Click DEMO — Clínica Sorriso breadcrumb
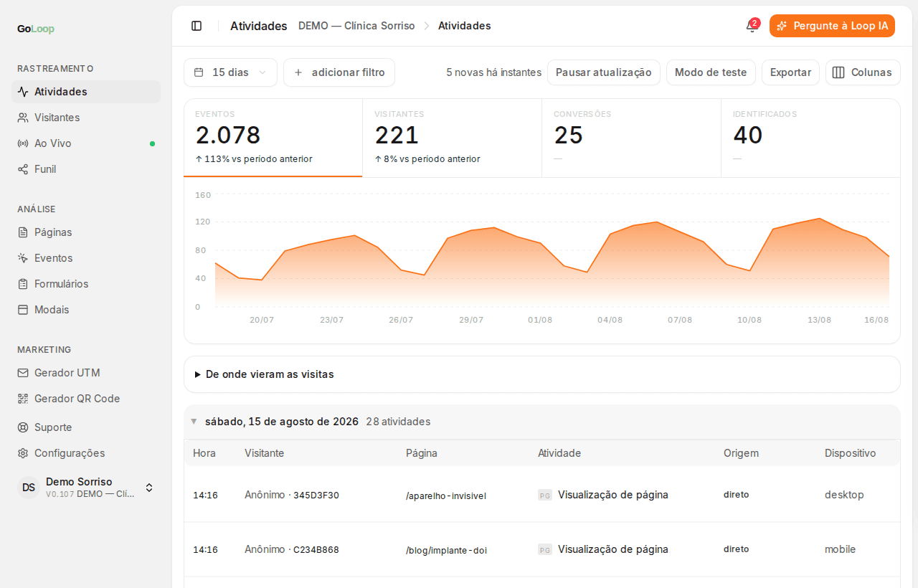The height and width of the screenshot is (588, 918). coord(356,26)
